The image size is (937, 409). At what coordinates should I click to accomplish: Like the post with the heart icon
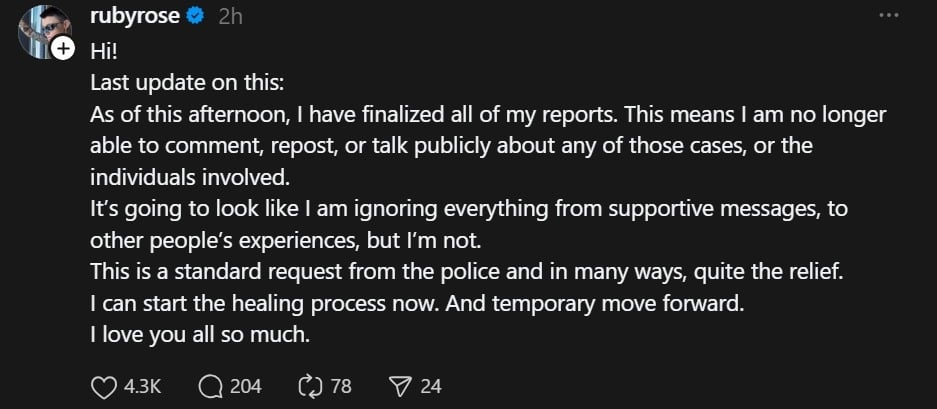[x=104, y=386]
